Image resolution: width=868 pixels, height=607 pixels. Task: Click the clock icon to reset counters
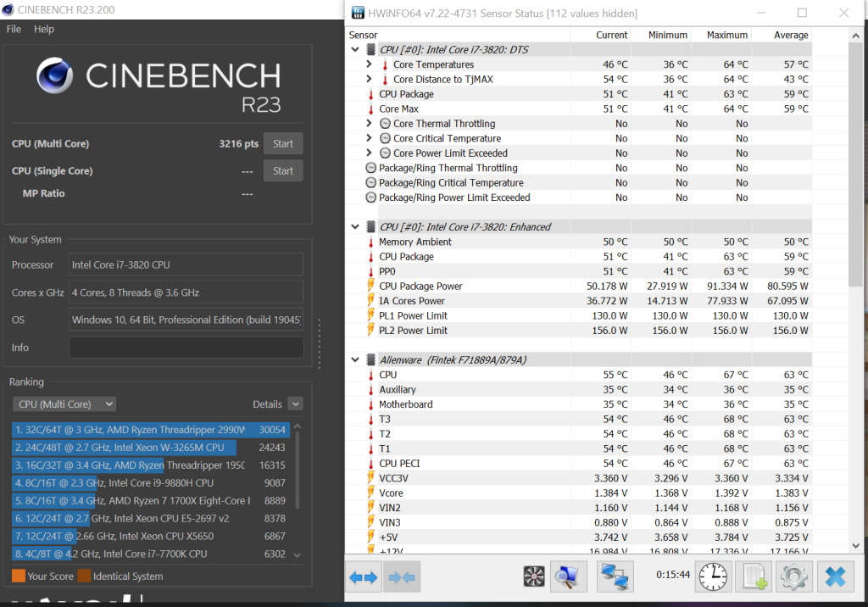713,576
